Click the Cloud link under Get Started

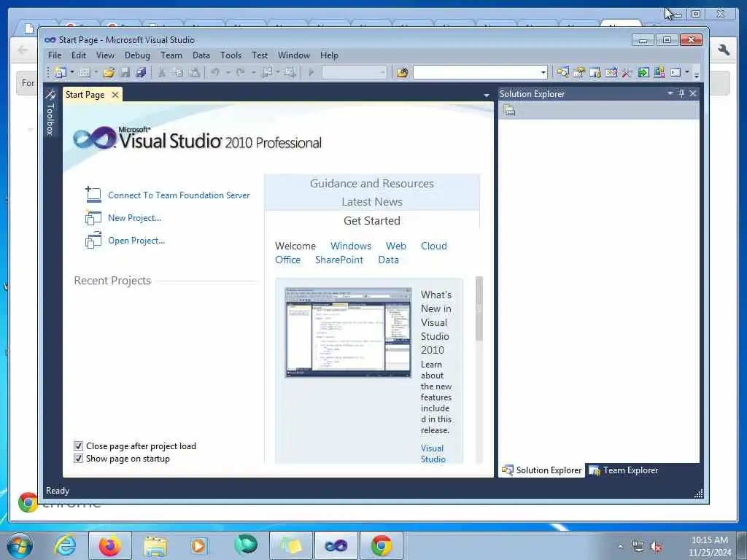click(433, 246)
